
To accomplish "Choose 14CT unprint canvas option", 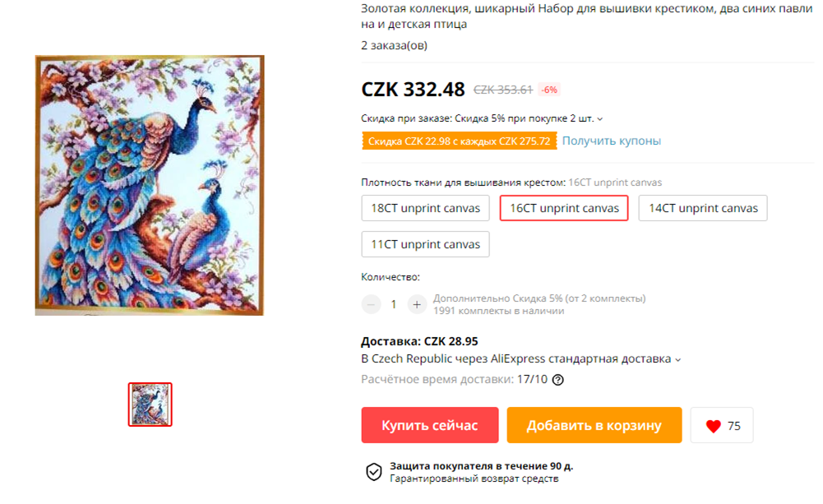I will click(x=703, y=208).
